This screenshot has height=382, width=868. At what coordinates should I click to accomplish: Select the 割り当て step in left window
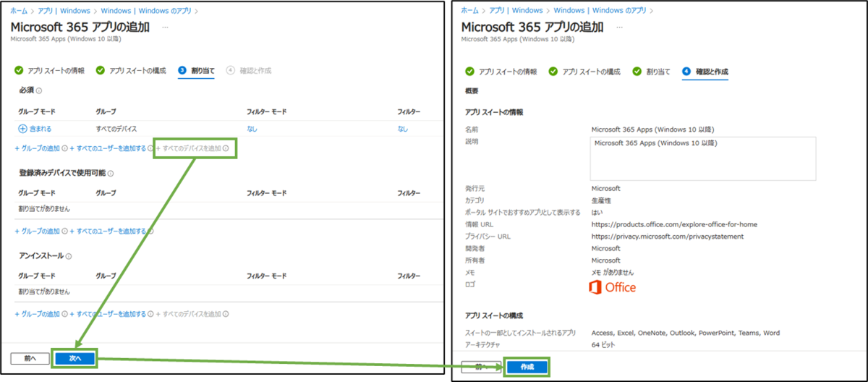pyautogui.click(x=196, y=70)
